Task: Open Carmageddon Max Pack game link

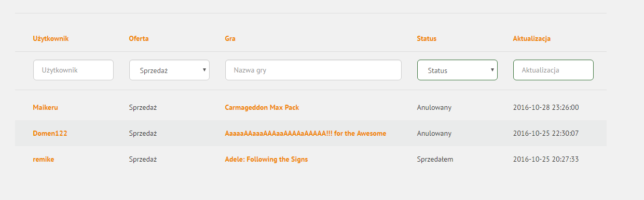Action: [262, 107]
